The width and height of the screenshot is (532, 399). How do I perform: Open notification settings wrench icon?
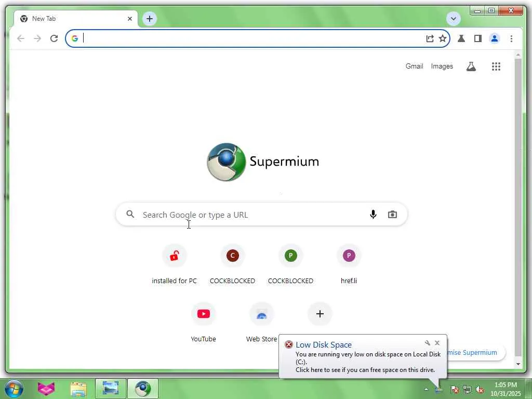pyautogui.click(x=428, y=343)
